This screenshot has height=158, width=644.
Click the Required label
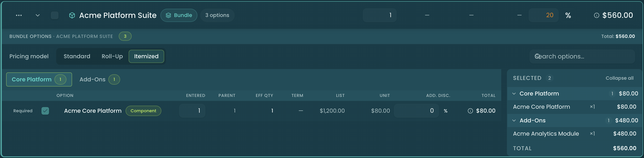pos(23,111)
